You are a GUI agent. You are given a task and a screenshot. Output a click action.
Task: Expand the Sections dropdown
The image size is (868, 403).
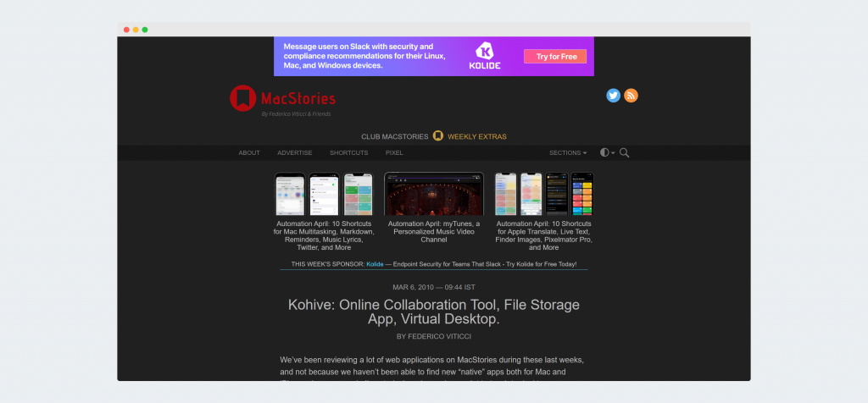[x=568, y=152]
